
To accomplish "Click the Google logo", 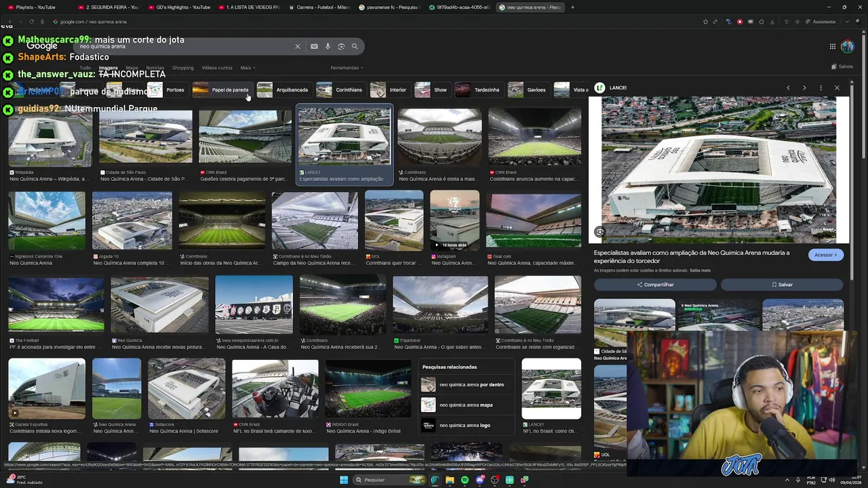I will pos(42,46).
